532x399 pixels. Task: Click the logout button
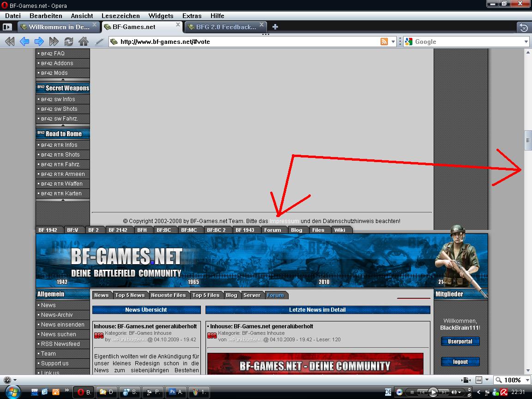tap(460, 362)
